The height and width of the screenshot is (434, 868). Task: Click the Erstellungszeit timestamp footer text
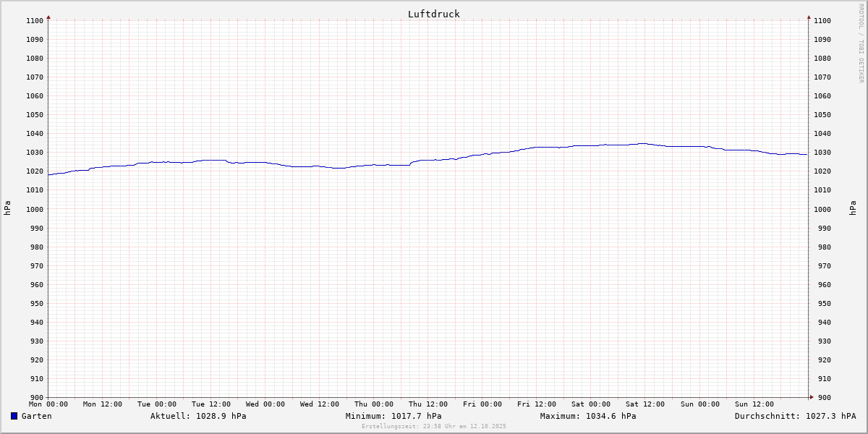pyautogui.click(x=434, y=426)
